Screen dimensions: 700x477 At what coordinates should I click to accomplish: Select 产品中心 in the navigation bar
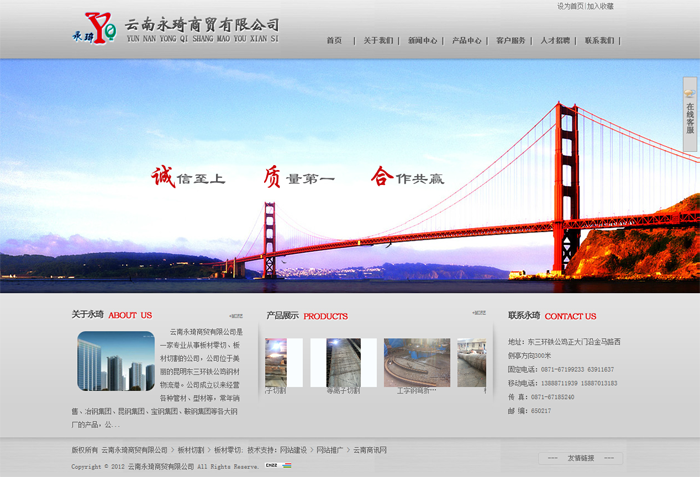[466, 41]
